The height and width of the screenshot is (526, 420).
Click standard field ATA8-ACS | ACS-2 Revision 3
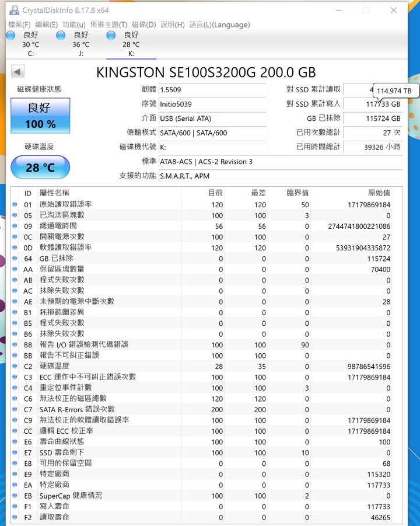point(281,161)
